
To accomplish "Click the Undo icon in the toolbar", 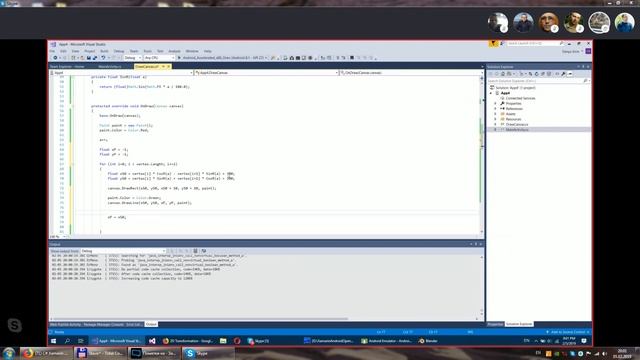I will point(103,58).
